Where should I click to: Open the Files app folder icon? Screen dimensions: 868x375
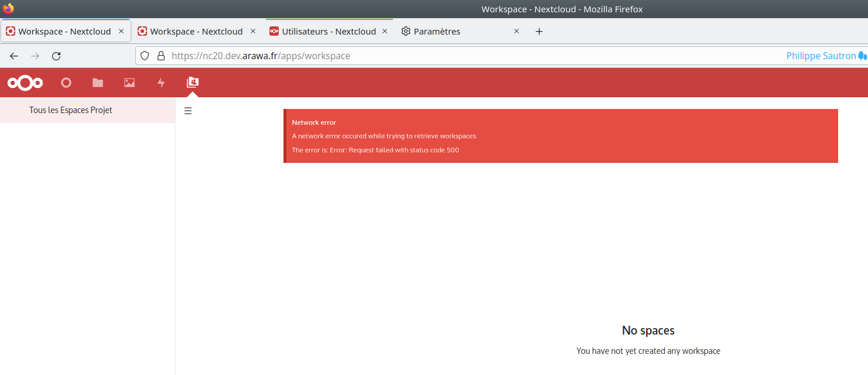click(97, 82)
